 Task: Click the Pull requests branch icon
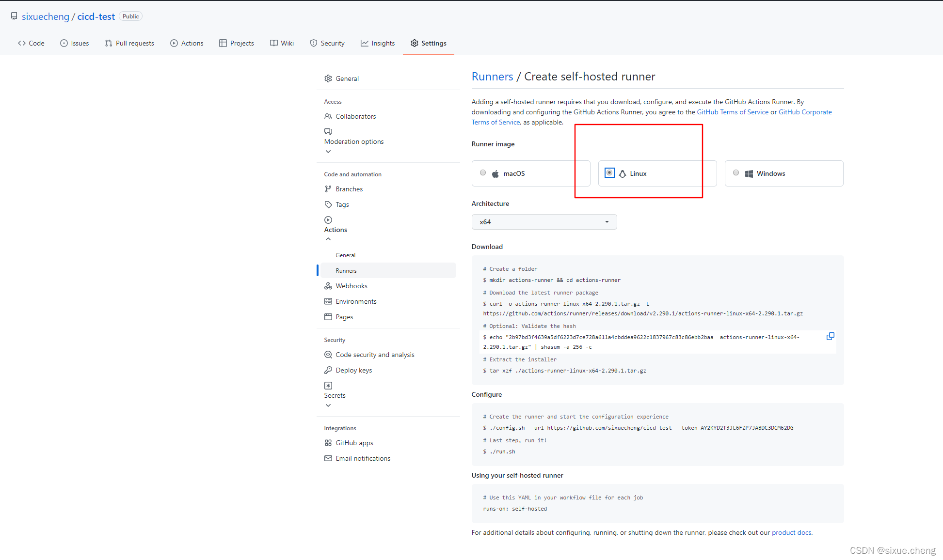[x=109, y=43]
